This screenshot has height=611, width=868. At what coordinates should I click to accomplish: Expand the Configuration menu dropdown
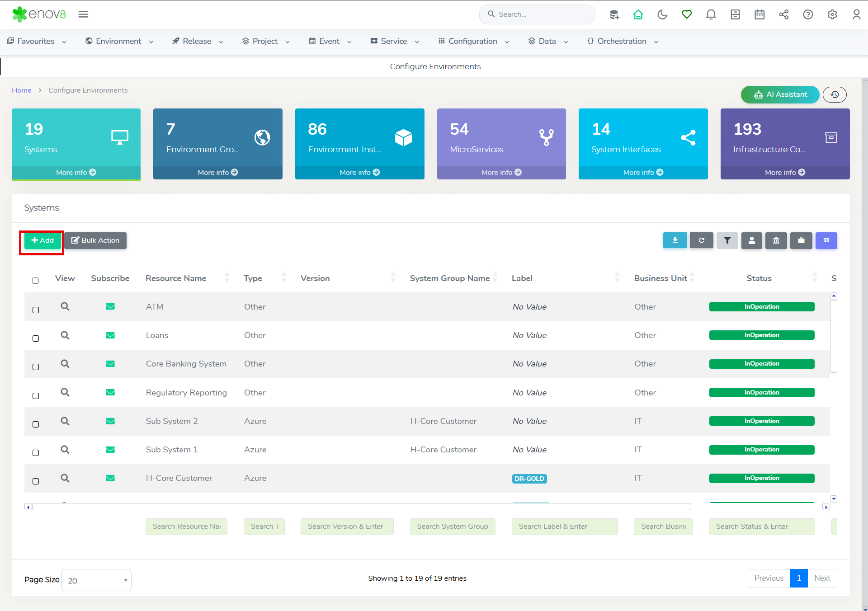click(473, 41)
